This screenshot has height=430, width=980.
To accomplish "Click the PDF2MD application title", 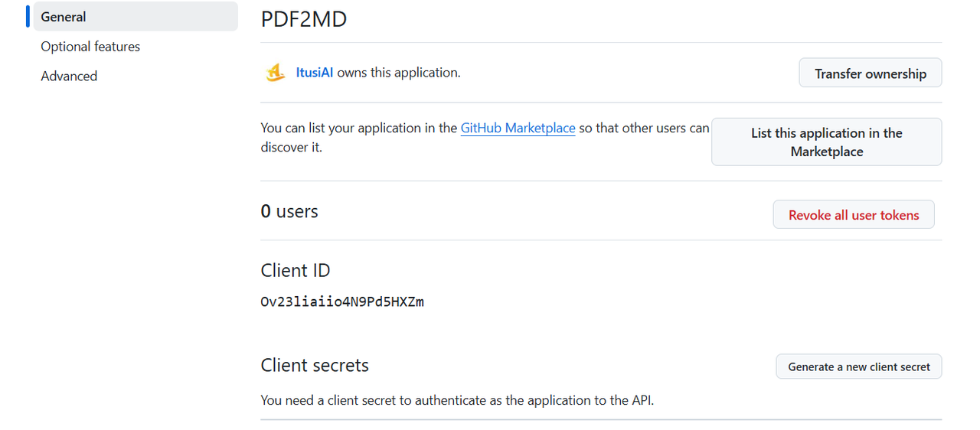I will (x=304, y=18).
